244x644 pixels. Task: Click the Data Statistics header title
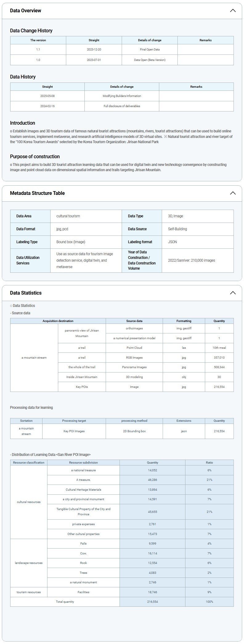coord(26,293)
